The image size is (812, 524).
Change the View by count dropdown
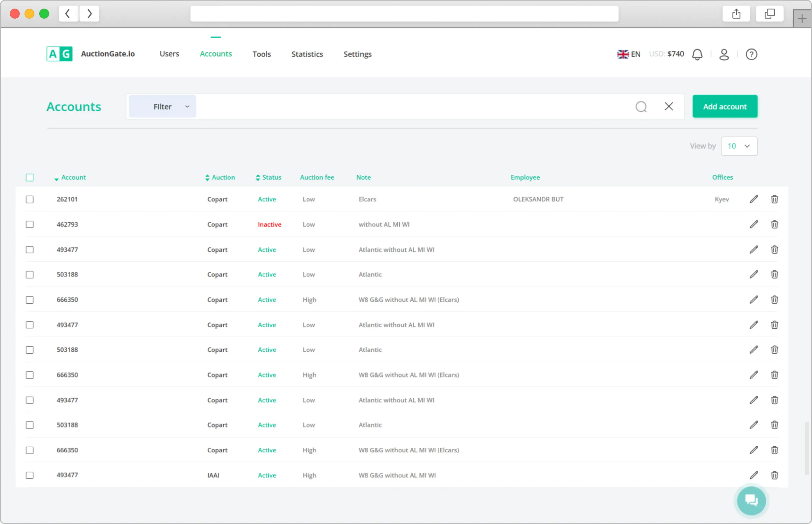coord(739,146)
